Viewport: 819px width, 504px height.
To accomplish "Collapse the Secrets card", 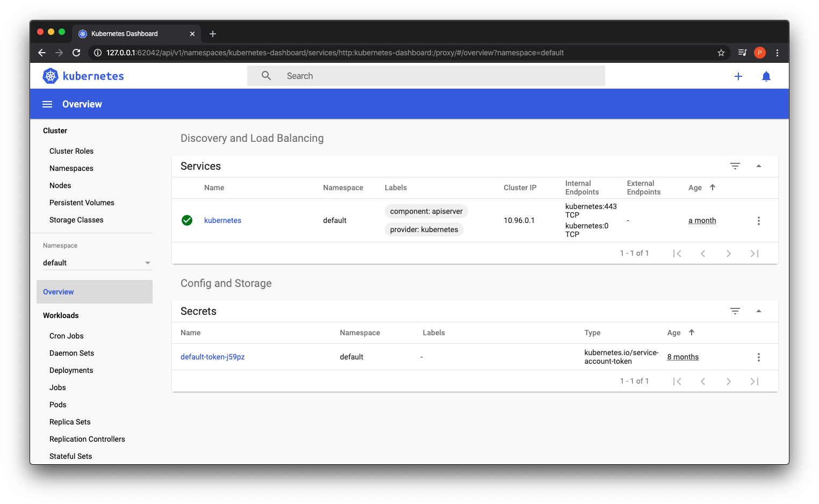I will [759, 311].
